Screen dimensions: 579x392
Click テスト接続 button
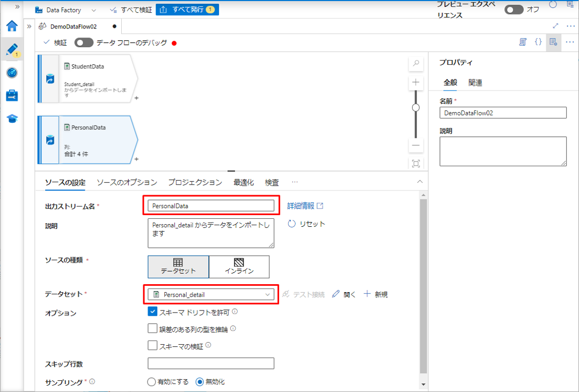coord(304,294)
